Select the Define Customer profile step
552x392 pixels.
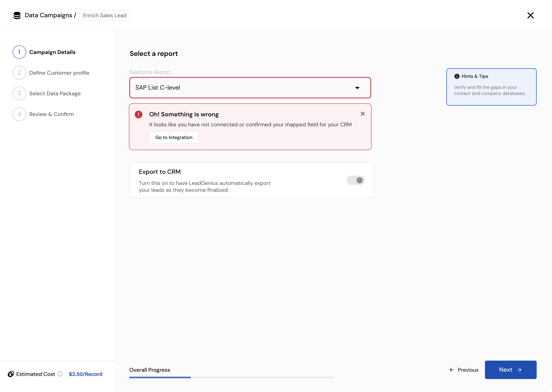pyautogui.click(x=59, y=73)
